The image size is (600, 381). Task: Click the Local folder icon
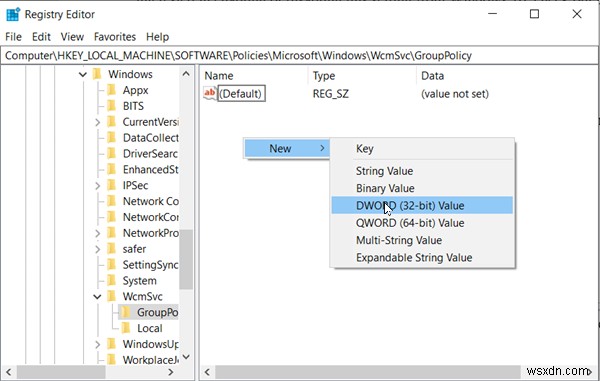126,328
